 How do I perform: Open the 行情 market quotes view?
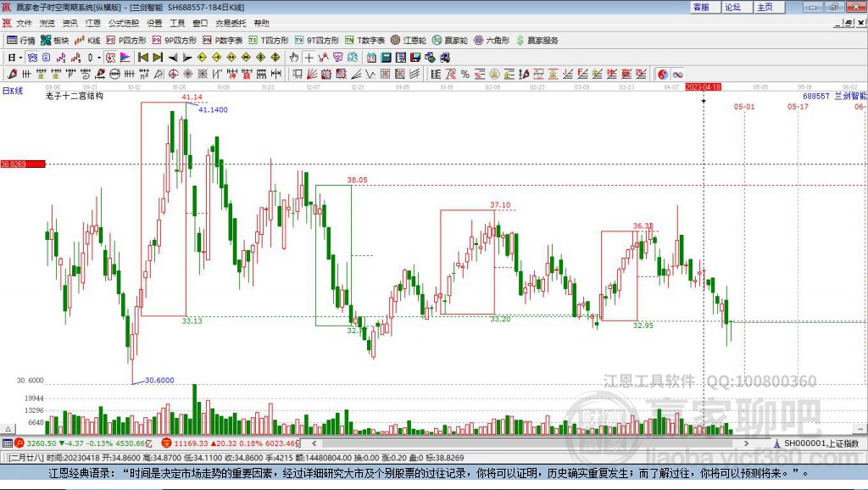(21, 41)
